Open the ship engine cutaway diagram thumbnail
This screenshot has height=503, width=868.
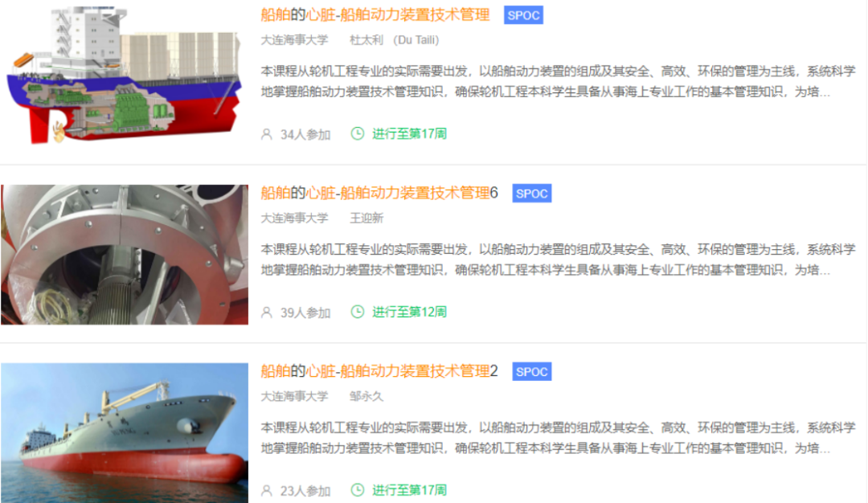pyautogui.click(x=124, y=76)
